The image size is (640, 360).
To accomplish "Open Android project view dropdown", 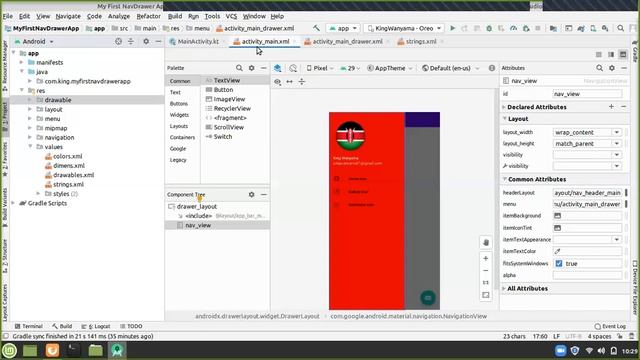I will point(34,42).
